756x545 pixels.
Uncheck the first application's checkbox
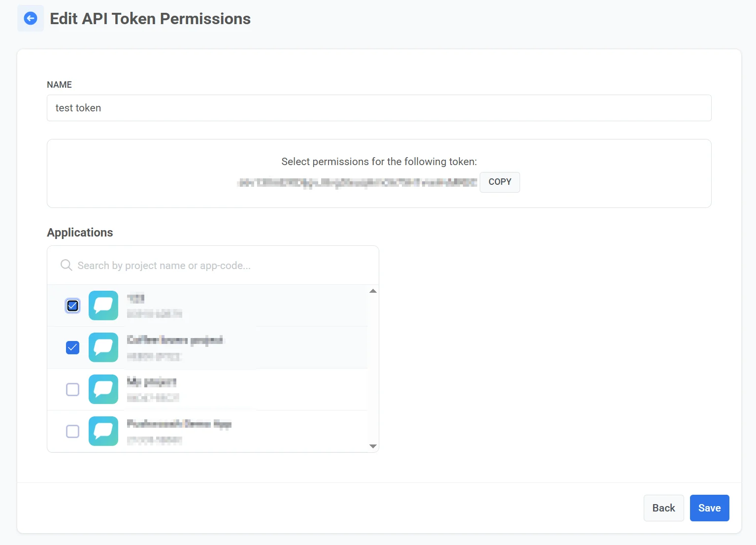point(72,306)
